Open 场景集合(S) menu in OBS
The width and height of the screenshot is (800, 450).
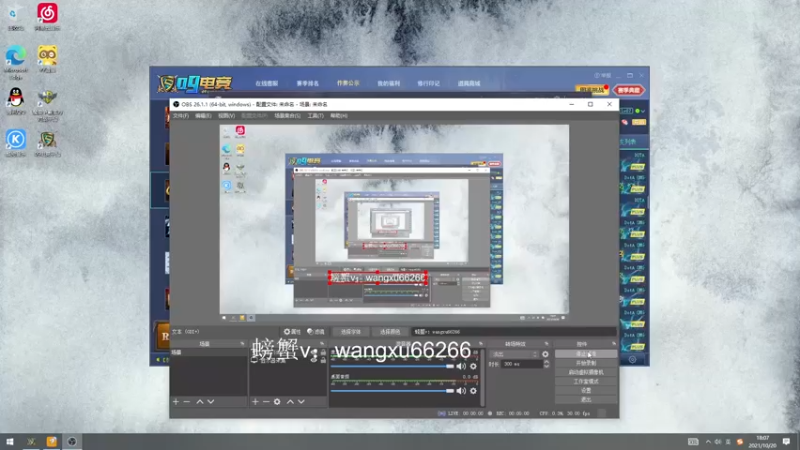tap(287, 116)
